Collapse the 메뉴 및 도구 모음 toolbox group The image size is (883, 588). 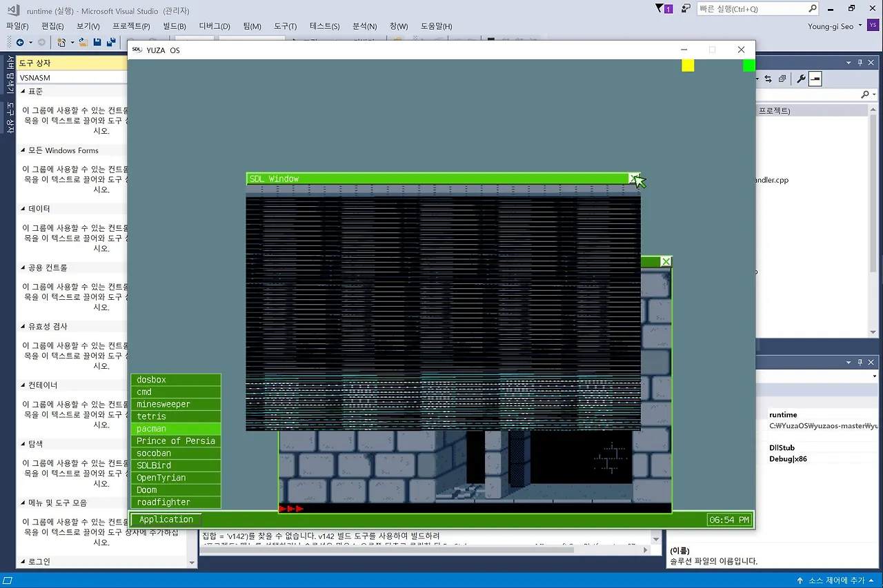(23, 503)
